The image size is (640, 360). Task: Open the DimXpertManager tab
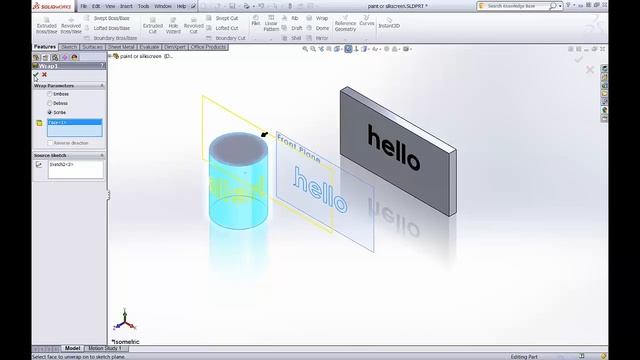coord(64,58)
